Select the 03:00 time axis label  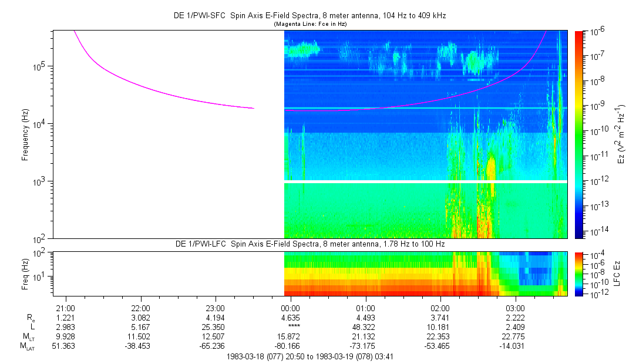(x=515, y=308)
